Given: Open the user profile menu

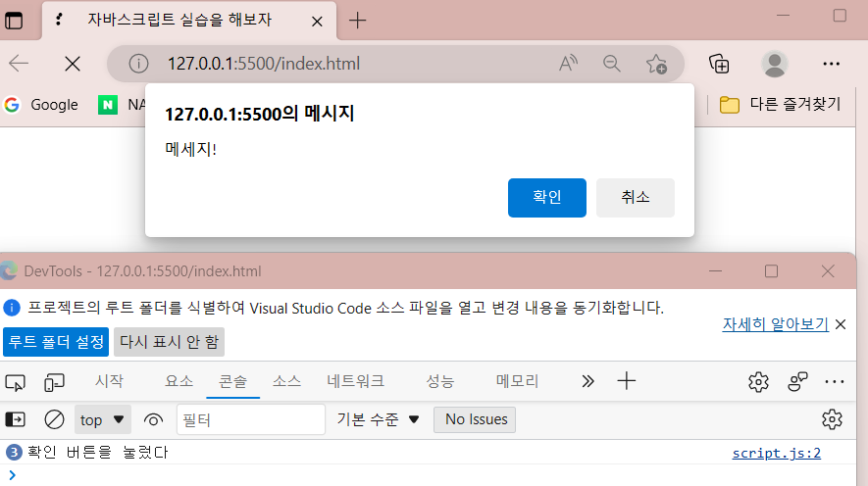Looking at the screenshot, I should (x=775, y=64).
